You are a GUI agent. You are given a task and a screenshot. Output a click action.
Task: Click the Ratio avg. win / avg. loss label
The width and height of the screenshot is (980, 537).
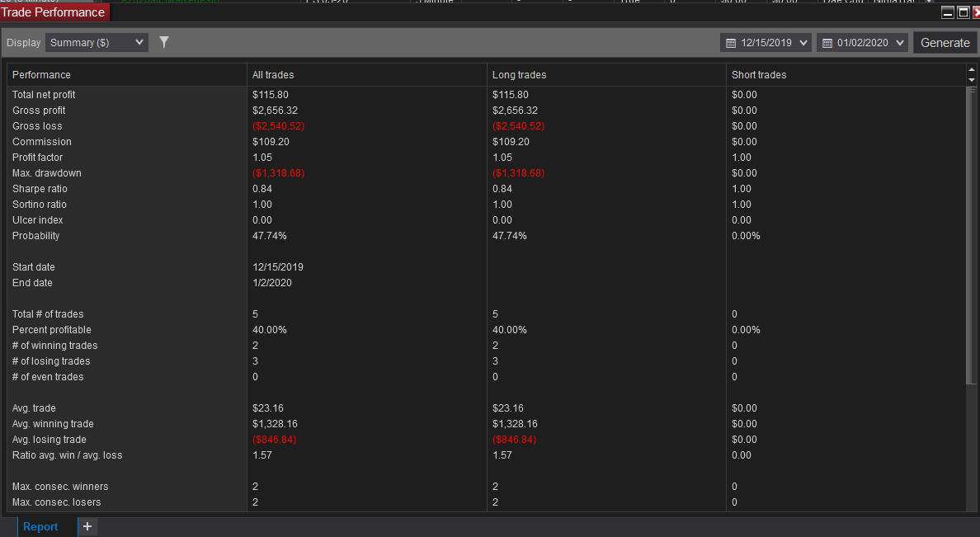pyautogui.click(x=68, y=455)
